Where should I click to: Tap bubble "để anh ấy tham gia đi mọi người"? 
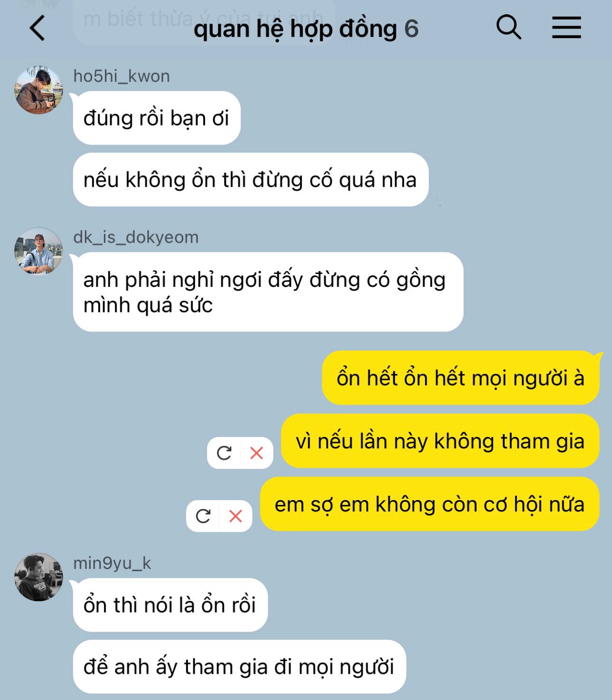tap(239, 666)
